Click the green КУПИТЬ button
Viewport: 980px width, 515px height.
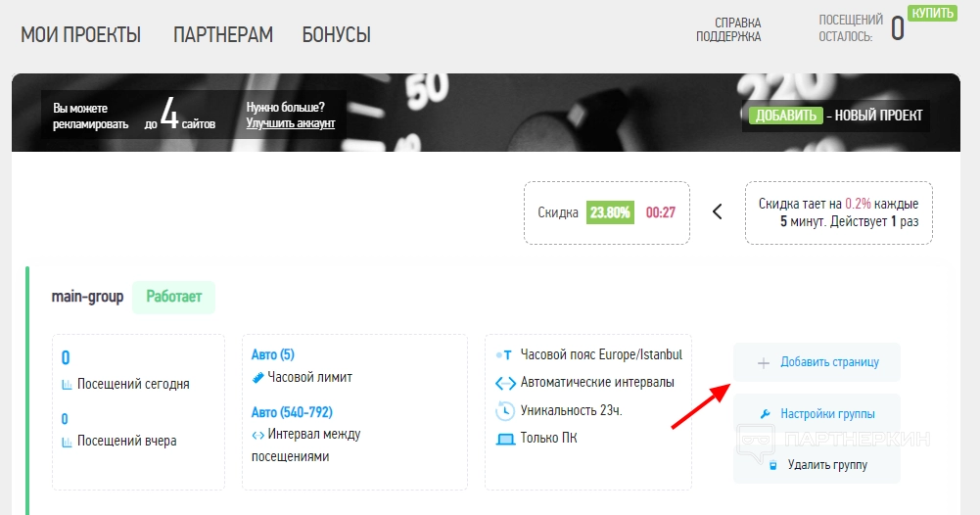932,13
